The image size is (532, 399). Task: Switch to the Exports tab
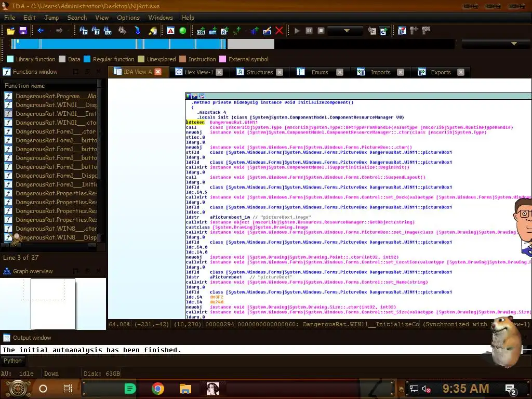point(441,72)
